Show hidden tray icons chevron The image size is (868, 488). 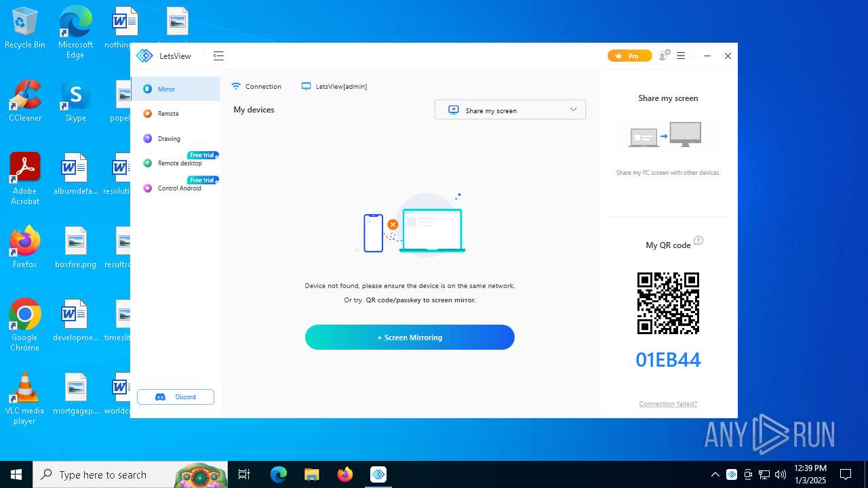715,474
